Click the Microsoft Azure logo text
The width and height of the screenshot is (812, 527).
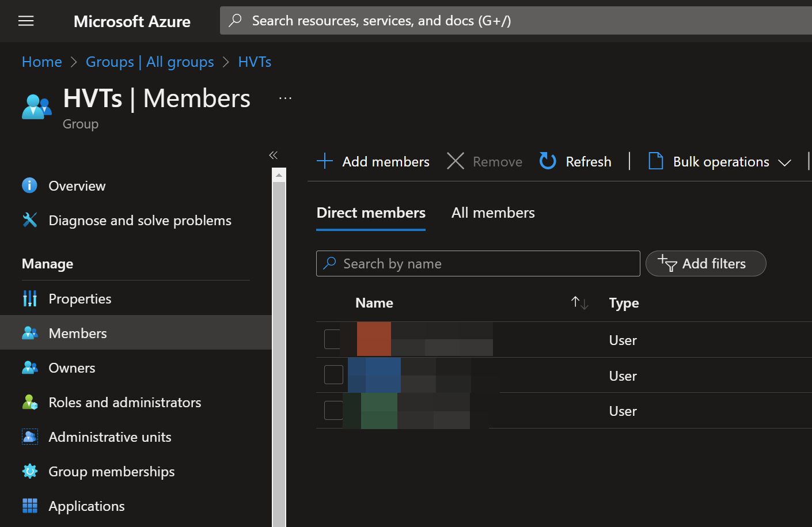(x=132, y=21)
